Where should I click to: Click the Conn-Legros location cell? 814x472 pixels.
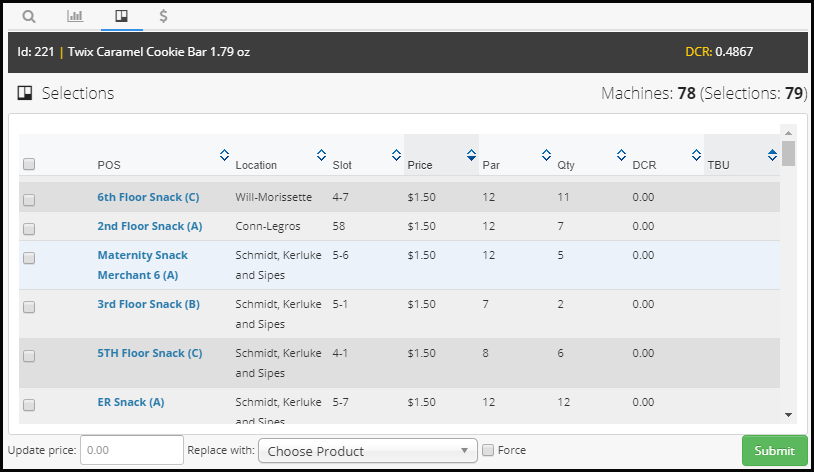268,226
